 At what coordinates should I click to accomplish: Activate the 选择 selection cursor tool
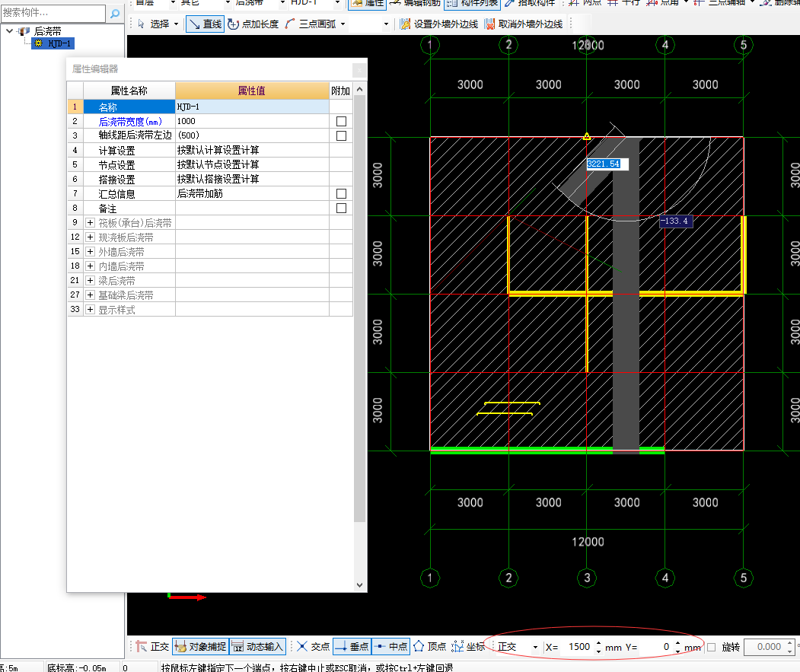coord(154,24)
